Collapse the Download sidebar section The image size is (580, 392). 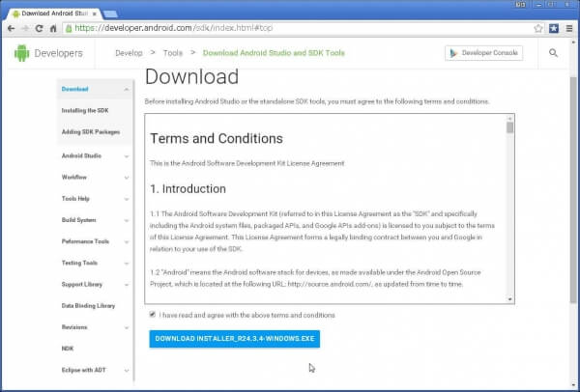pyautogui.click(x=127, y=90)
